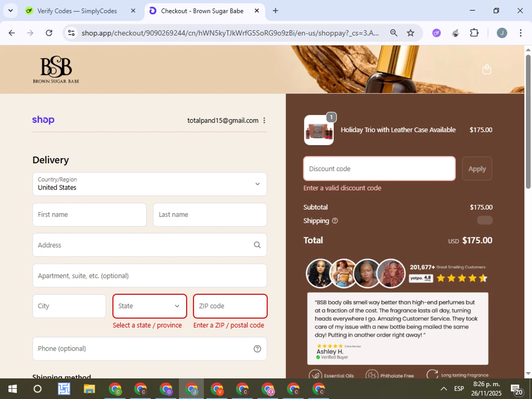Open the purple extension icon
The width and height of the screenshot is (532, 399).
click(437, 33)
